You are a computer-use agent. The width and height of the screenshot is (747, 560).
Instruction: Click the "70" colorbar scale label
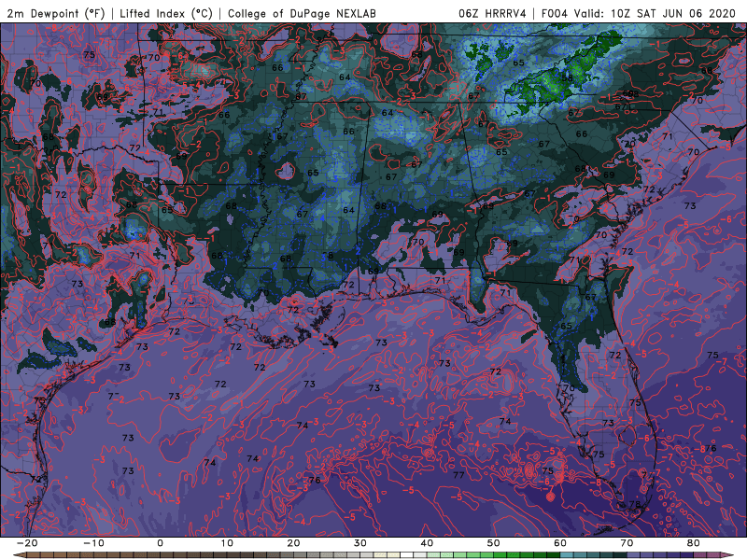click(627, 543)
